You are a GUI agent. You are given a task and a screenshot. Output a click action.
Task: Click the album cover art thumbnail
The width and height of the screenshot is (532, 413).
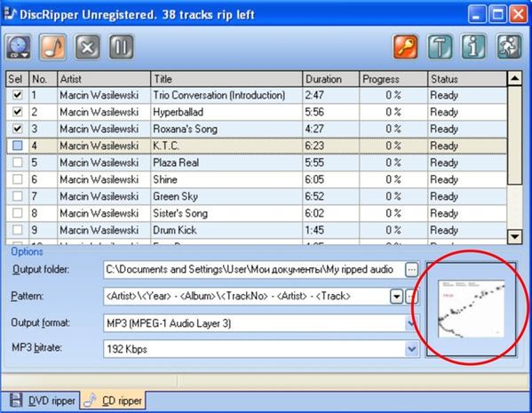tap(472, 308)
